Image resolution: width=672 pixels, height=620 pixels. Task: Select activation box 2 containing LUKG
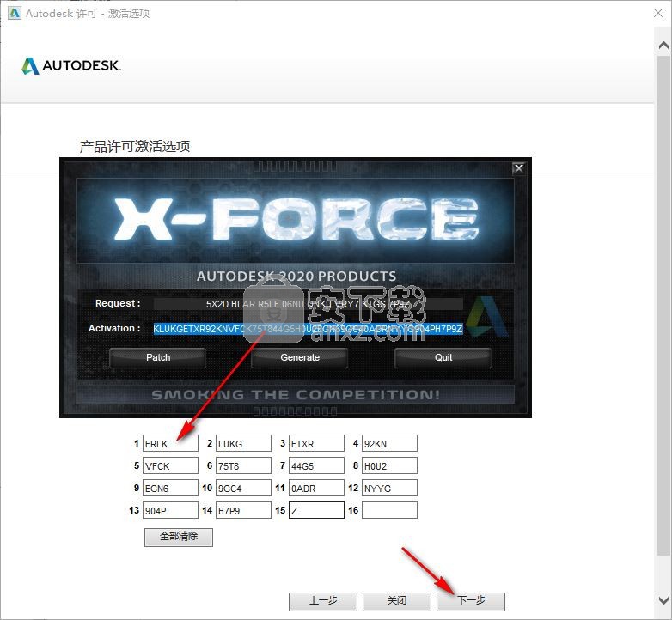click(243, 443)
